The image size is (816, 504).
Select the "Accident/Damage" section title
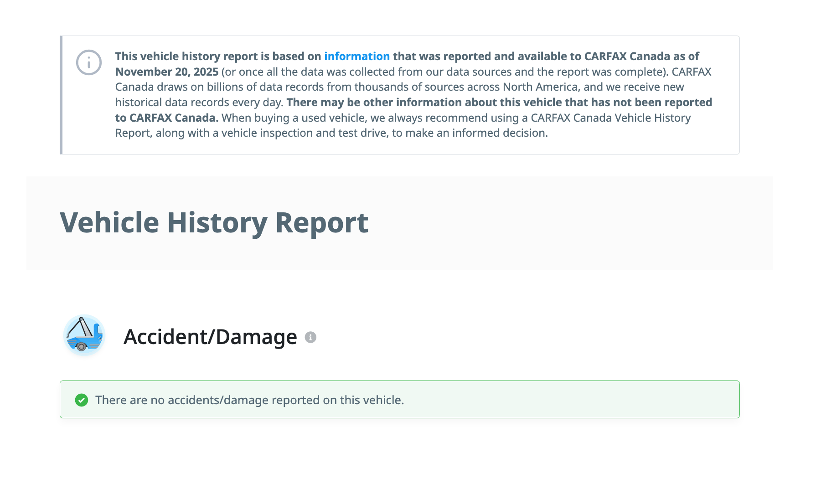pos(210,337)
